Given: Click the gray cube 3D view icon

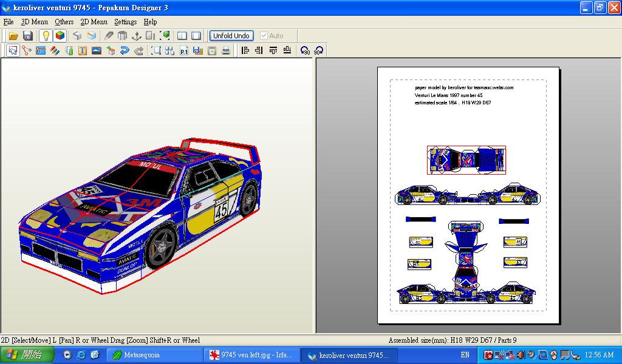Looking at the screenshot, I should 77,36.
